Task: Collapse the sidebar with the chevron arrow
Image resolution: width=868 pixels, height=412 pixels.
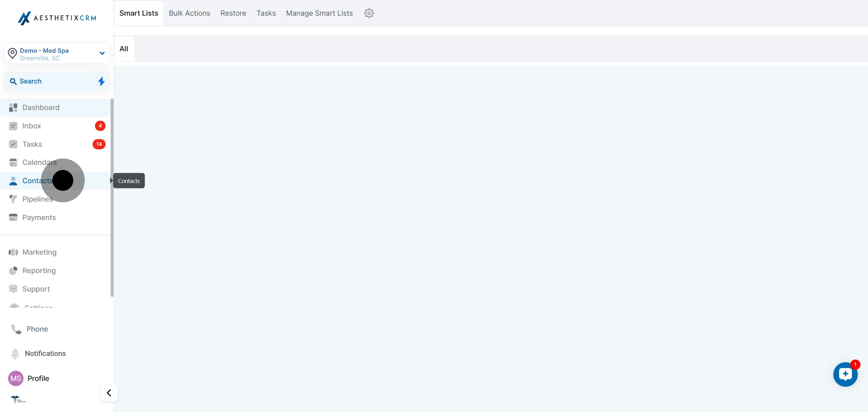Action: pos(109,393)
